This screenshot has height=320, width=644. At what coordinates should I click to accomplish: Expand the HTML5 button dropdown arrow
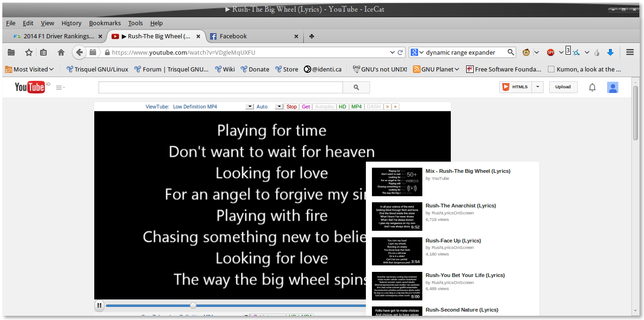coord(538,87)
